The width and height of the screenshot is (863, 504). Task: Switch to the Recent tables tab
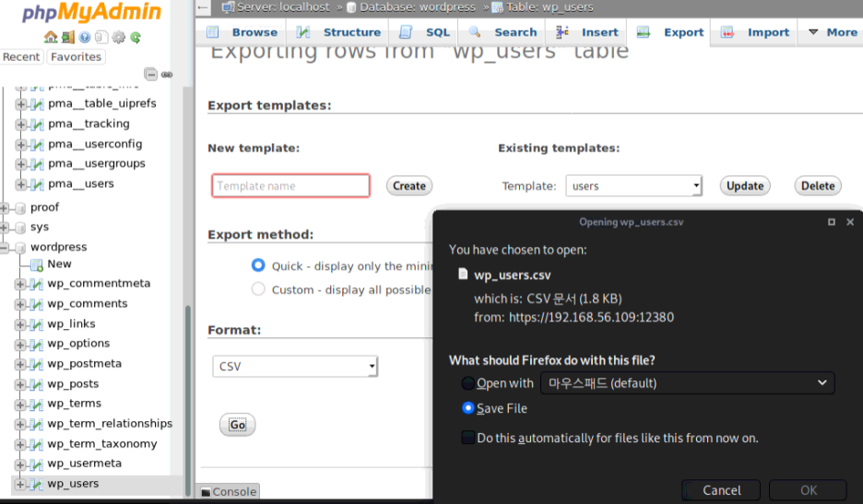click(x=21, y=57)
